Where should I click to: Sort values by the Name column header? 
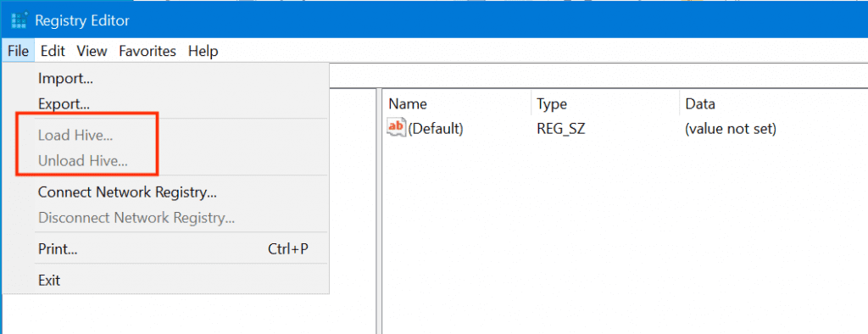(x=457, y=103)
